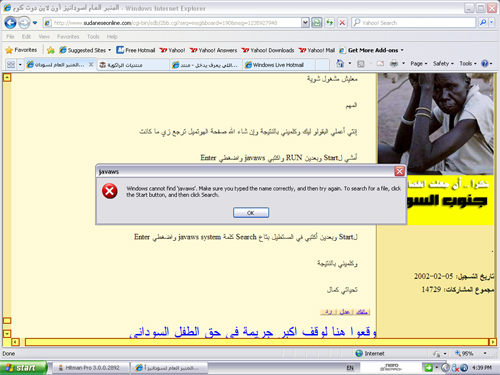The height and width of the screenshot is (375, 500).
Task: Click the Favorites star button
Action: 22,50
